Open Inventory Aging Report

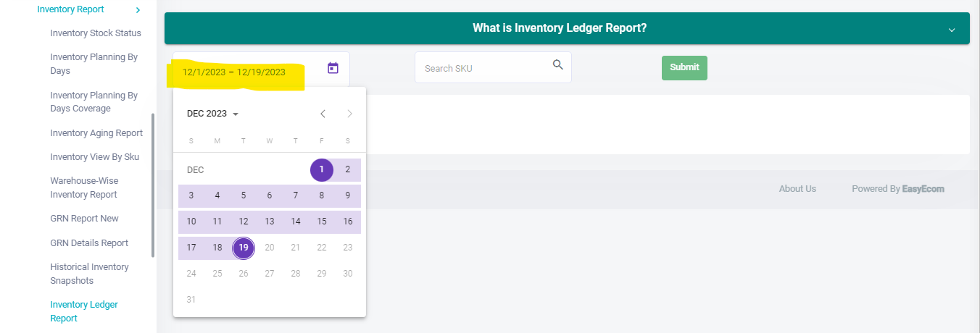click(96, 133)
